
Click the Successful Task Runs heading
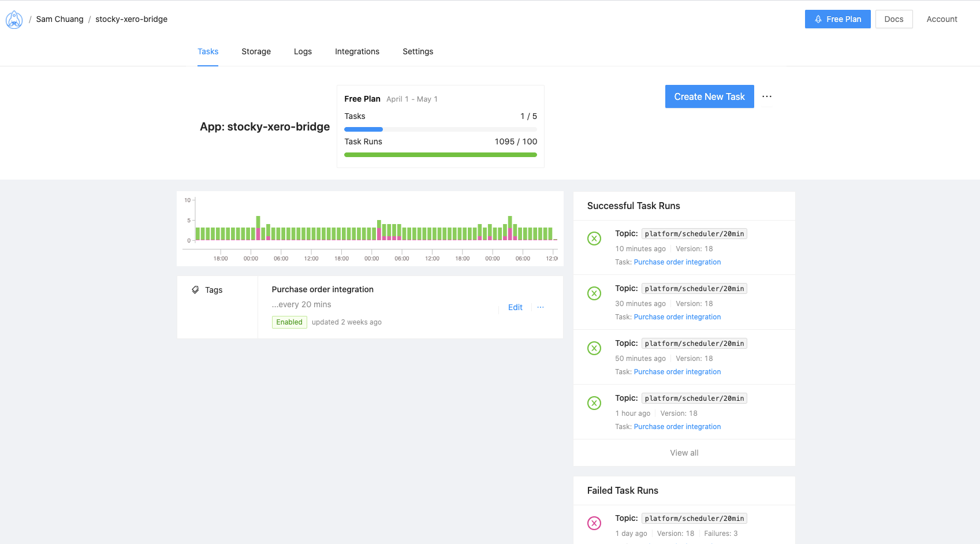click(634, 206)
